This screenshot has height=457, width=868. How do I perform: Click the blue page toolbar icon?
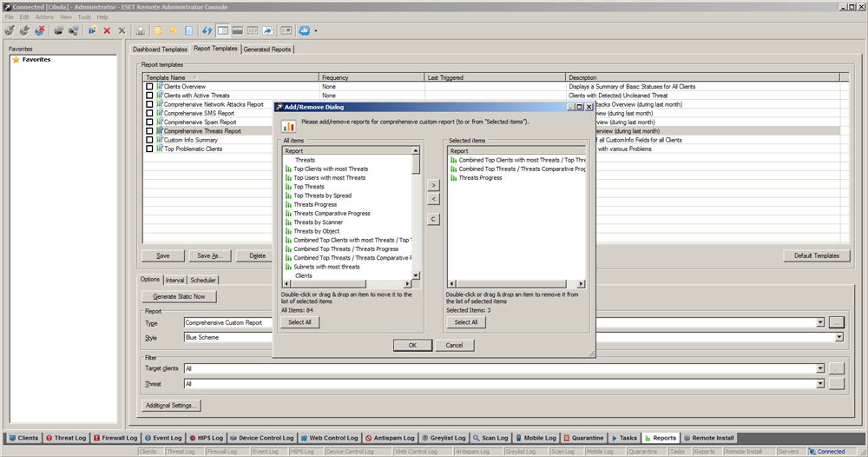[188, 31]
